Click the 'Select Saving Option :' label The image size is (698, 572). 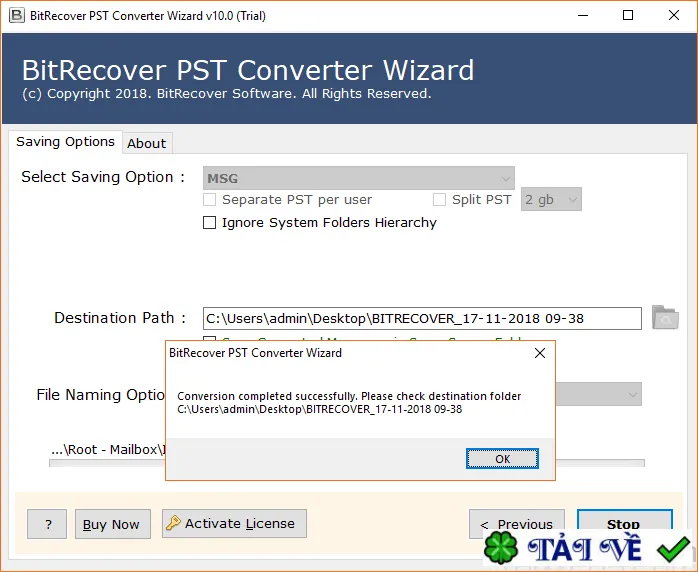pos(103,177)
